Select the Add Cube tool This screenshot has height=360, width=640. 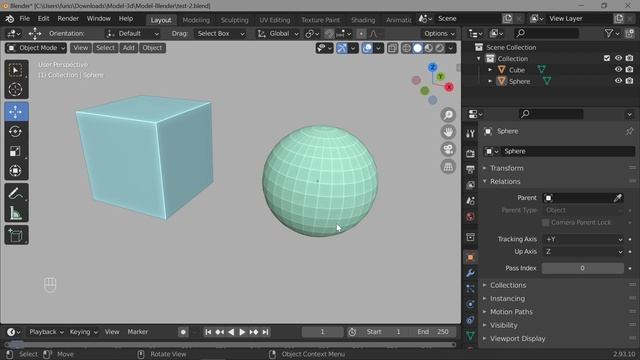pos(16,236)
